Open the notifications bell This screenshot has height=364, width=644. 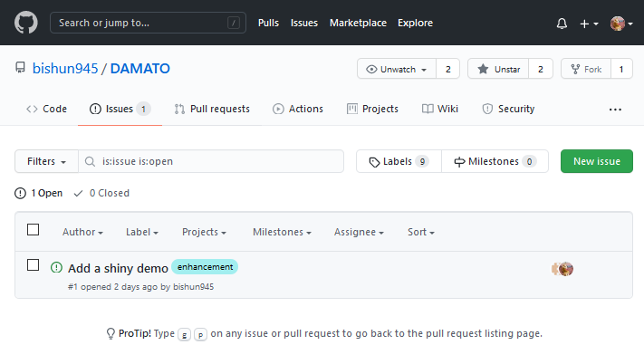click(x=562, y=24)
